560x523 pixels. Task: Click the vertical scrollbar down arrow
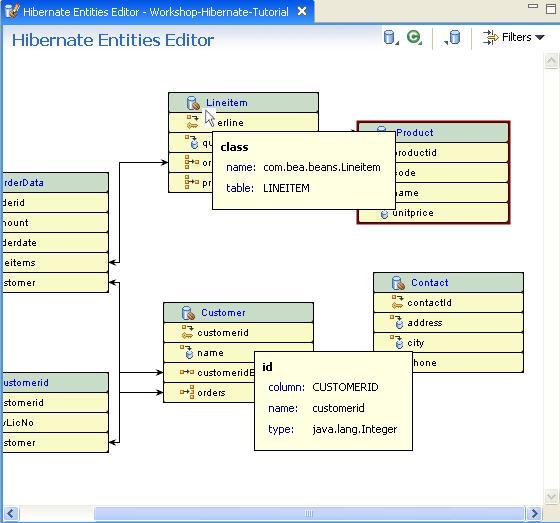[551, 497]
